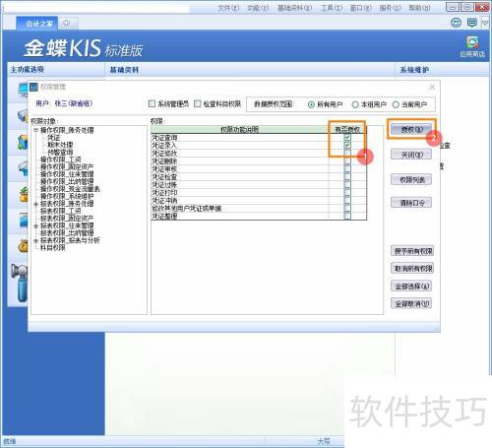This screenshot has width=492, height=448.
Task: Expand the 报表权限_报表与分析 tree node
Action: 36,240
